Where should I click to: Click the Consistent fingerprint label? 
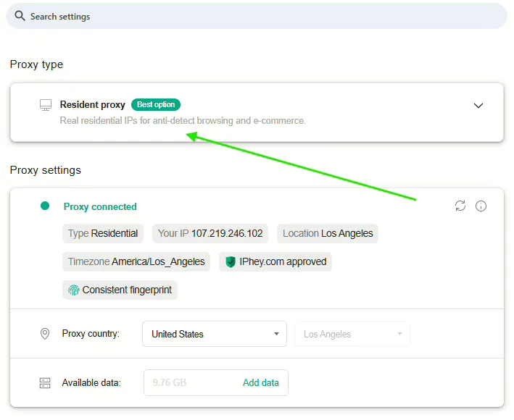tap(127, 290)
